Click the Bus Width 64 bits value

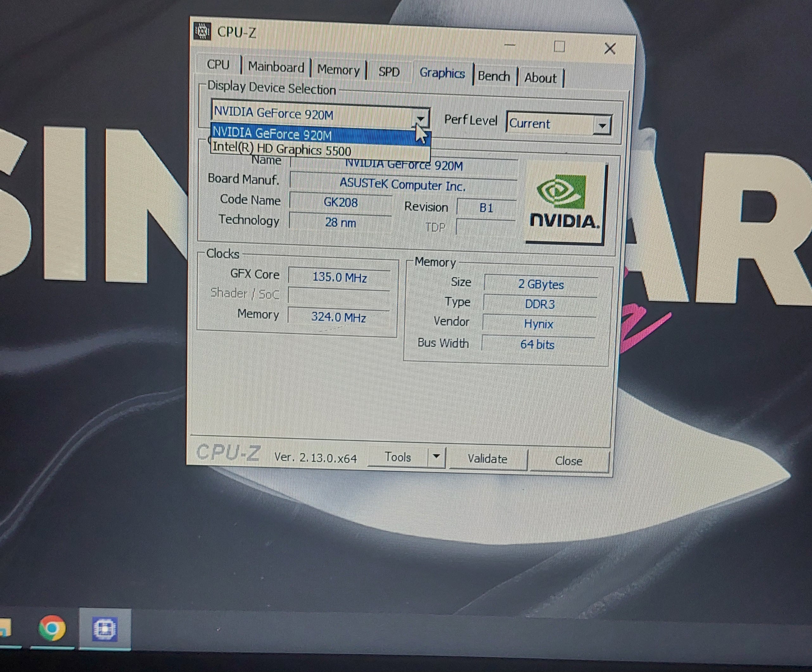point(537,344)
